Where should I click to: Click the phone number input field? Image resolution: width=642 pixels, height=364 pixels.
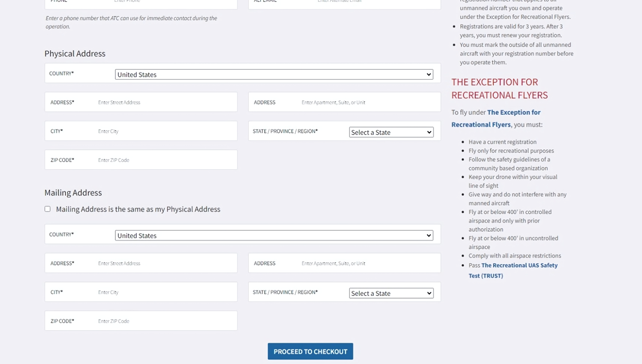pyautogui.click(x=172, y=2)
